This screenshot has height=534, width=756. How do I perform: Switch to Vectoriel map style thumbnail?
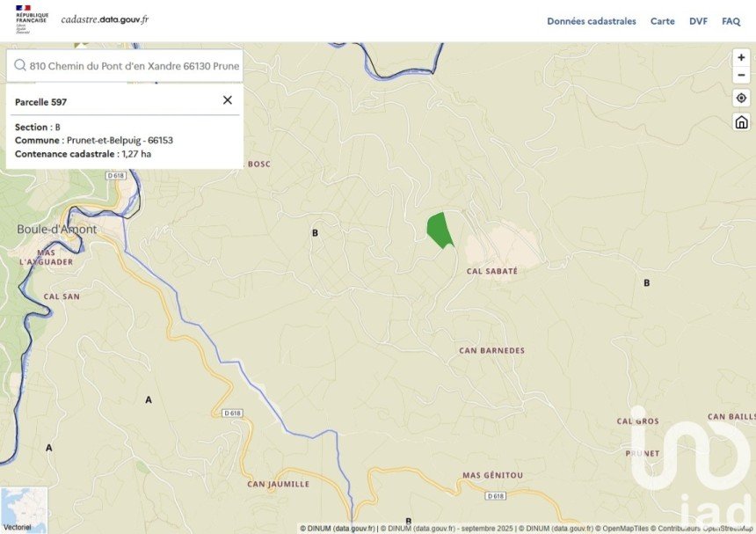click(x=24, y=509)
